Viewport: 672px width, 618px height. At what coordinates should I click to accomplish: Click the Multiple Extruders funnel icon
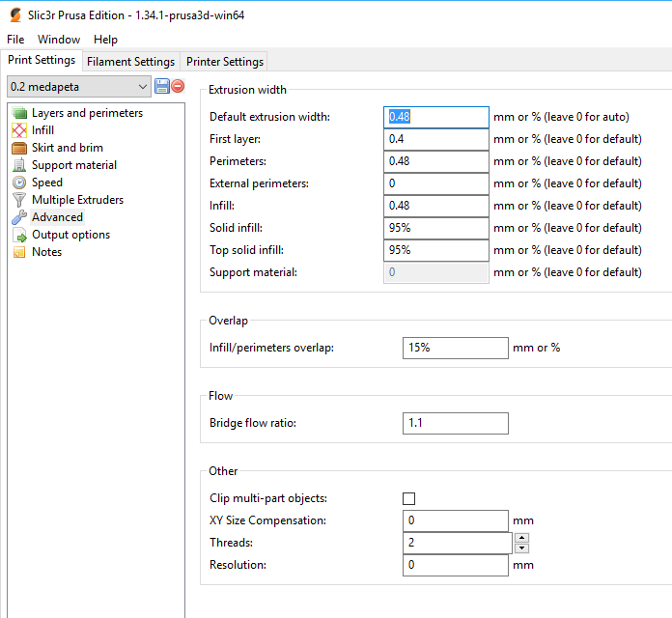(19, 200)
